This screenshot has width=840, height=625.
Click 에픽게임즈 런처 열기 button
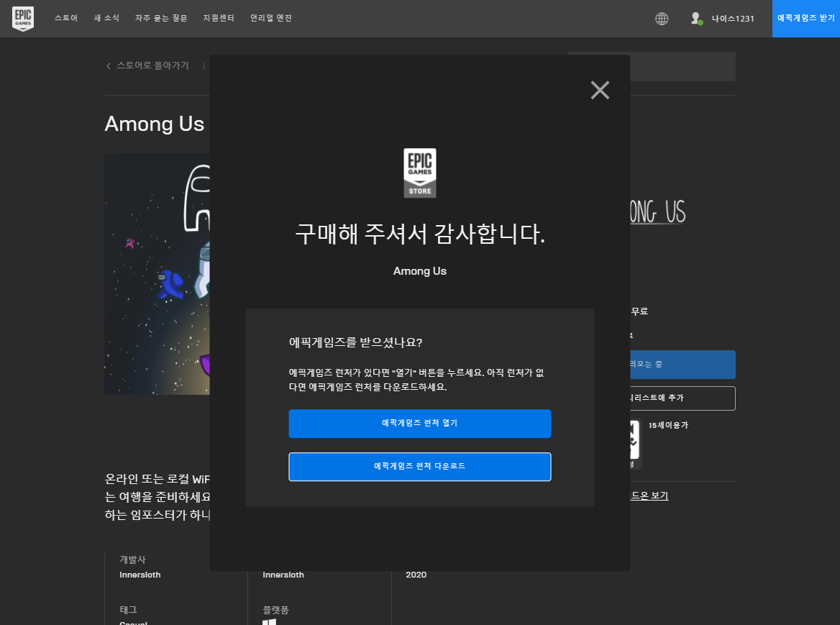pos(419,424)
